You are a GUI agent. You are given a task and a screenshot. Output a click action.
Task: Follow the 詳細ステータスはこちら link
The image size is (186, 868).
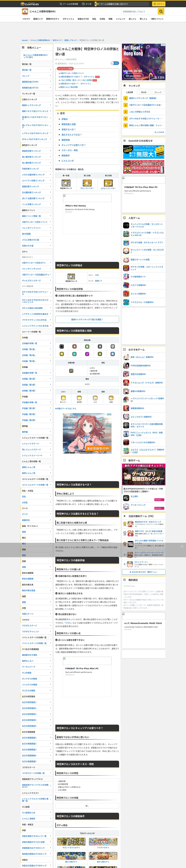(x=66, y=408)
